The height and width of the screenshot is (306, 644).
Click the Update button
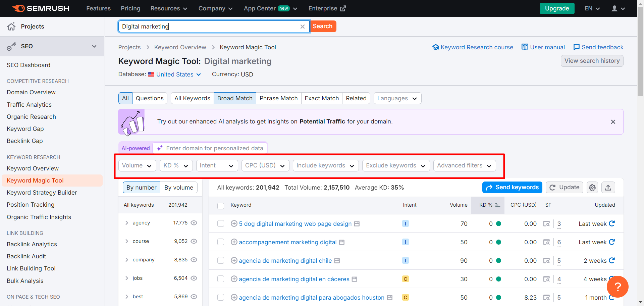click(x=565, y=188)
